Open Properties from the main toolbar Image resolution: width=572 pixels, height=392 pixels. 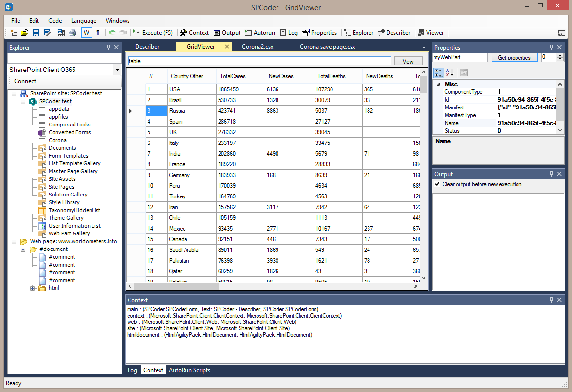click(319, 33)
